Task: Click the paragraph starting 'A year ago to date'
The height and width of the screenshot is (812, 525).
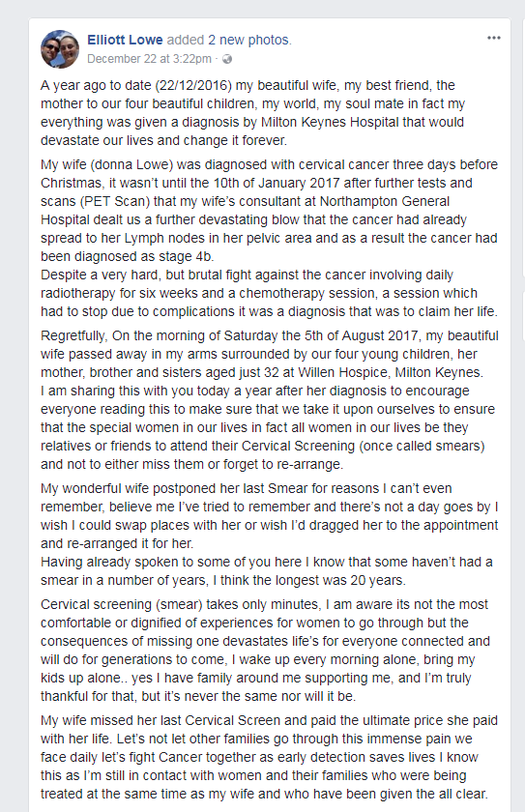Action: pos(252,113)
